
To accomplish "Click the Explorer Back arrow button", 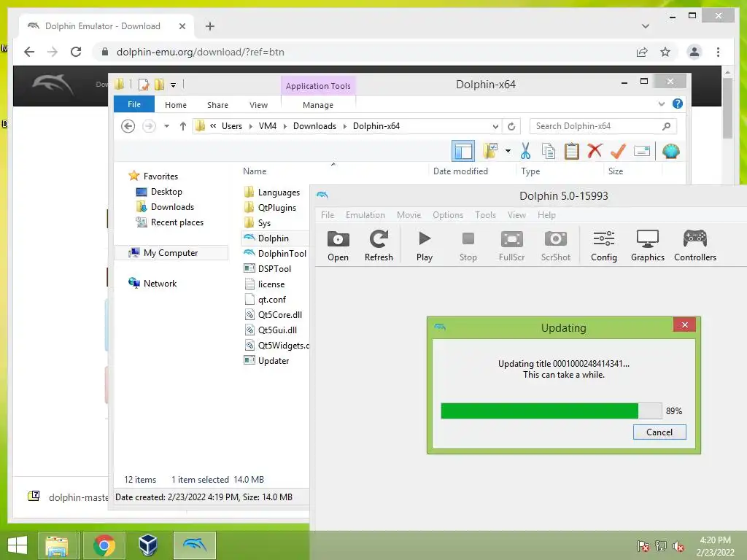I will point(128,126).
